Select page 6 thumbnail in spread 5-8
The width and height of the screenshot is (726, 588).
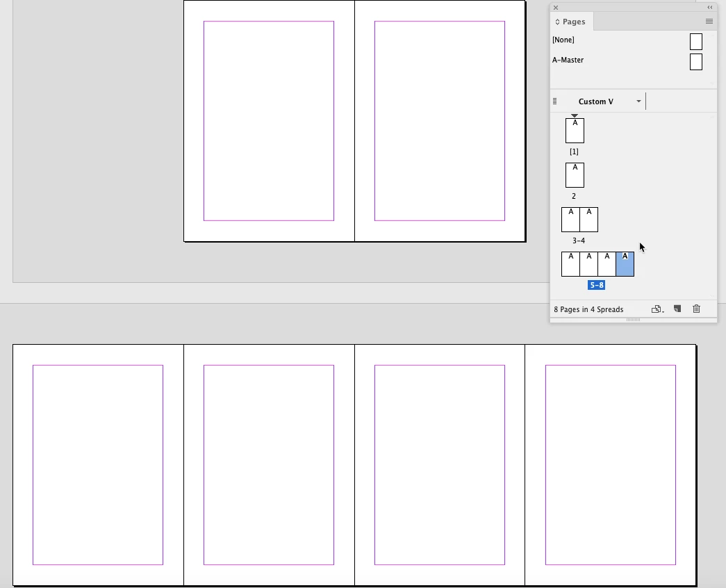point(588,264)
